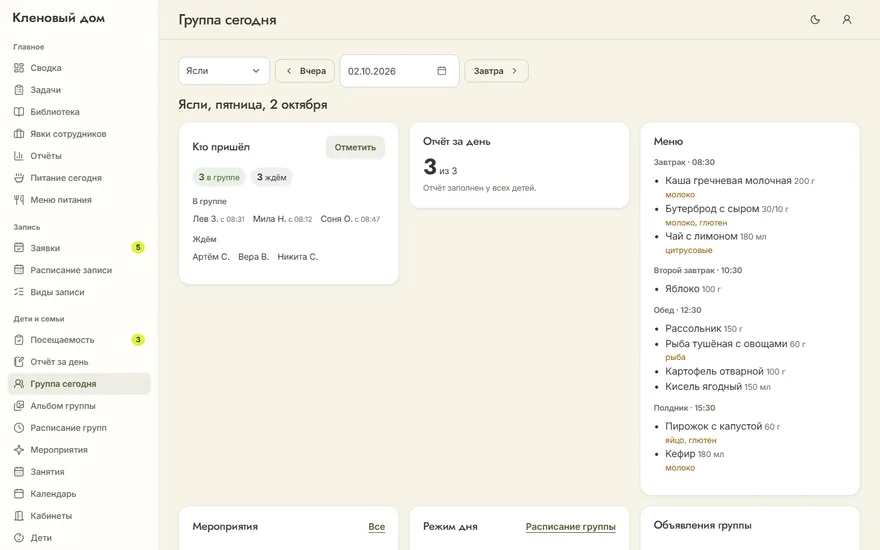Click the Библиотека book icon
880x550 pixels.
[19, 112]
